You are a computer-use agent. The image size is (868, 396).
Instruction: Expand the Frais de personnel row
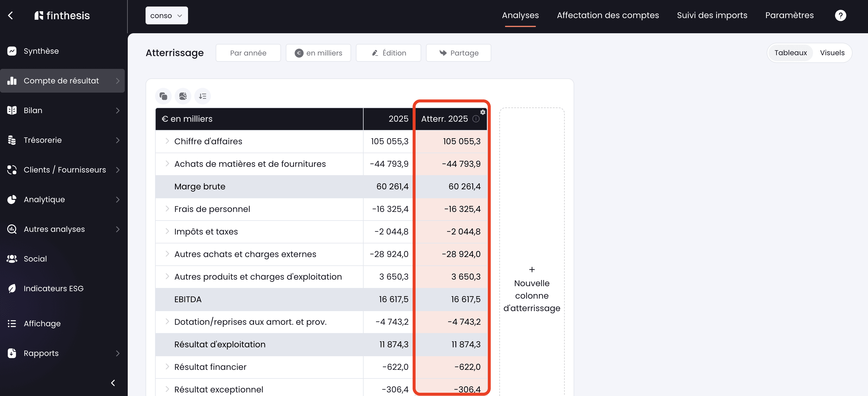[x=167, y=209]
